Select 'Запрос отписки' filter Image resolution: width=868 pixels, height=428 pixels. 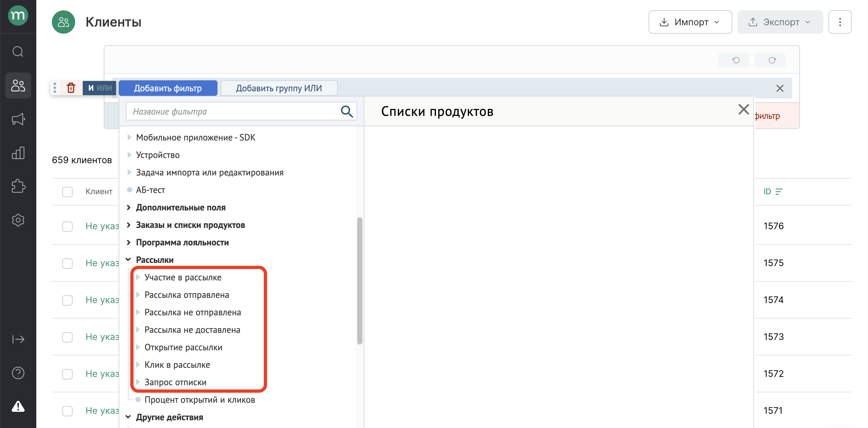pos(175,382)
